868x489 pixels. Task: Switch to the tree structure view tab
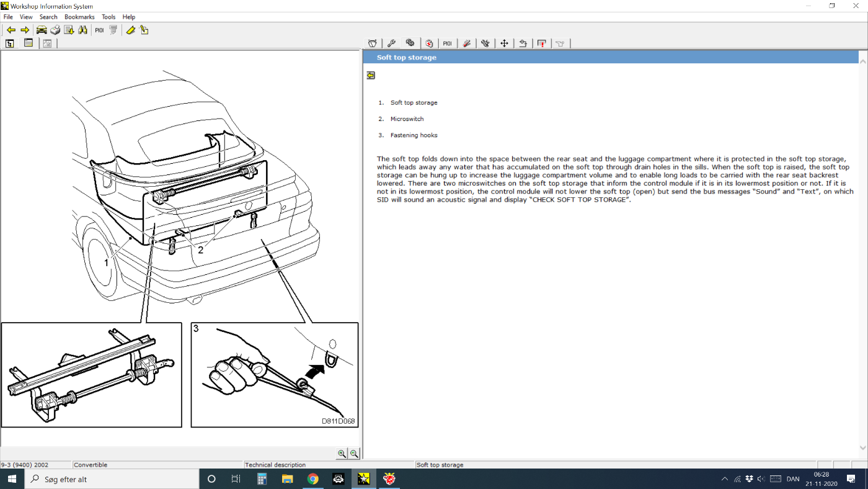(10, 43)
